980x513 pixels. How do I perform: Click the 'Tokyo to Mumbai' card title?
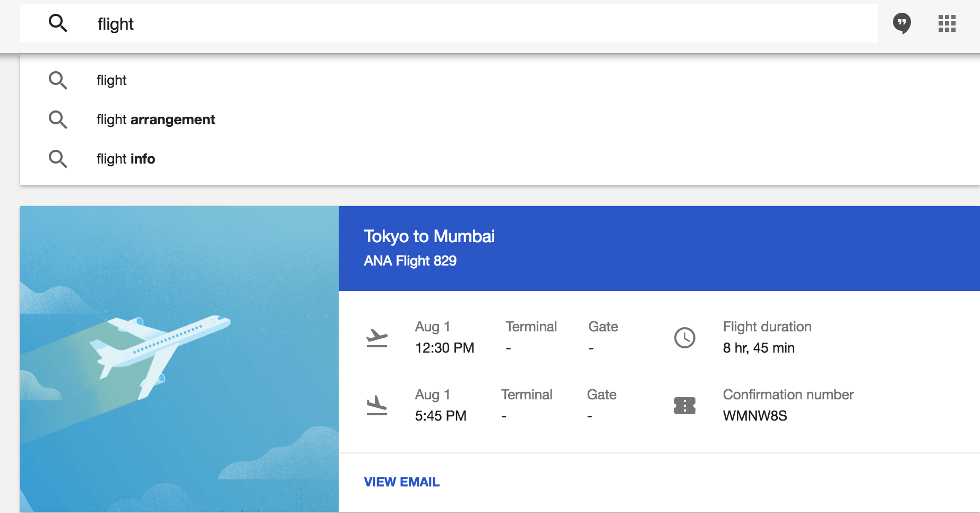[429, 236]
